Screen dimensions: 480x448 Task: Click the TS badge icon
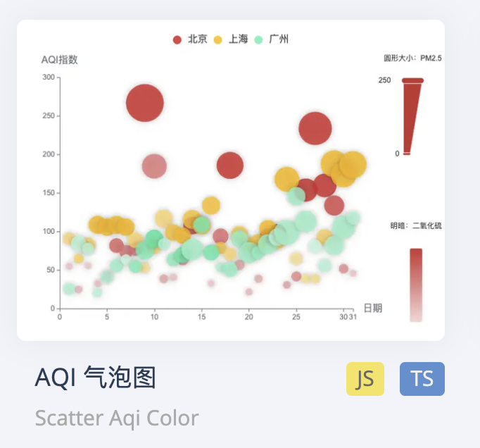pyautogui.click(x=422, y=379)
